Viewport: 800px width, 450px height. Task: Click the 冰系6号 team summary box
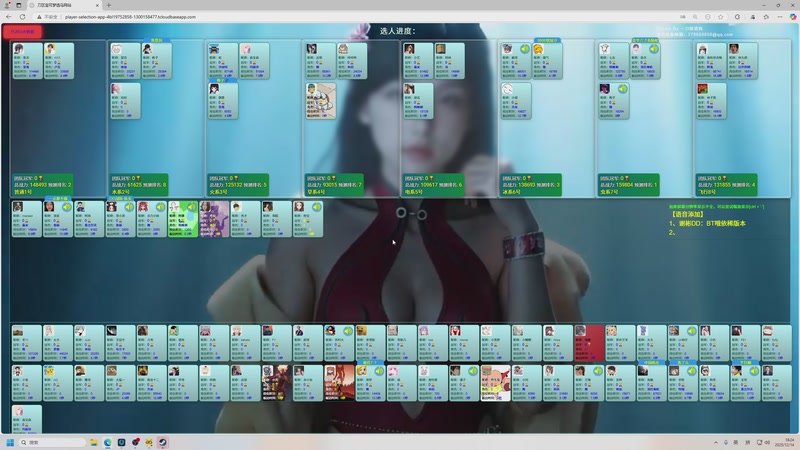coord(531,185)
